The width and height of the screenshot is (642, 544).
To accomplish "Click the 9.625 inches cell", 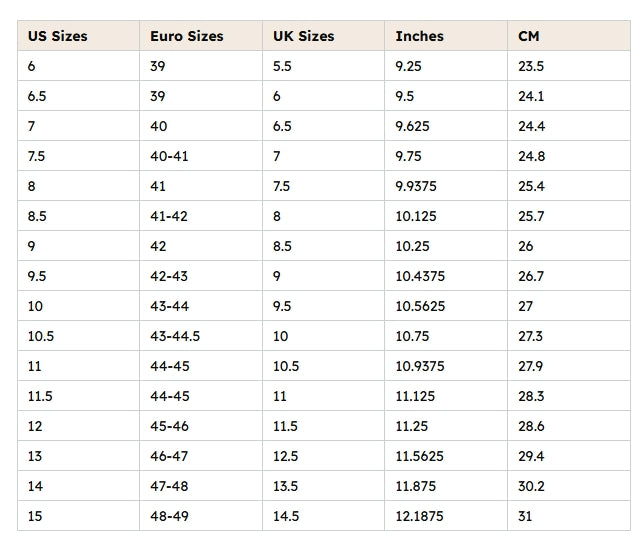I will (x=446, y=126).
